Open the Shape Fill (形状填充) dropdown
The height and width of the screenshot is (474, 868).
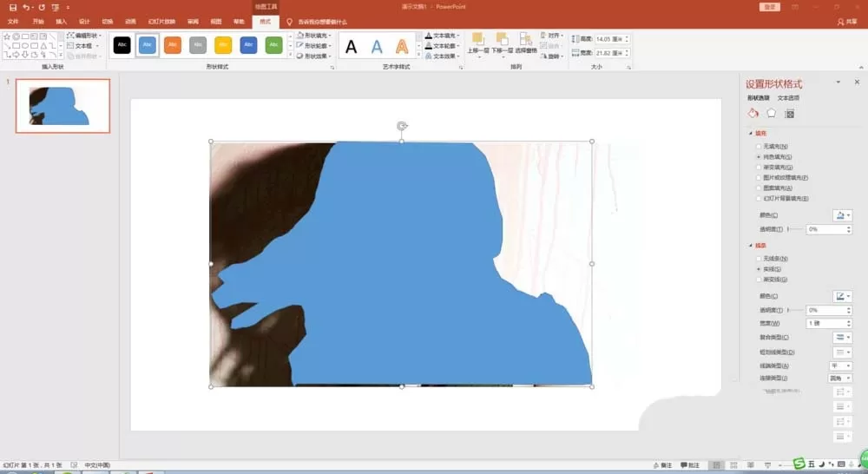click(314, 36)
